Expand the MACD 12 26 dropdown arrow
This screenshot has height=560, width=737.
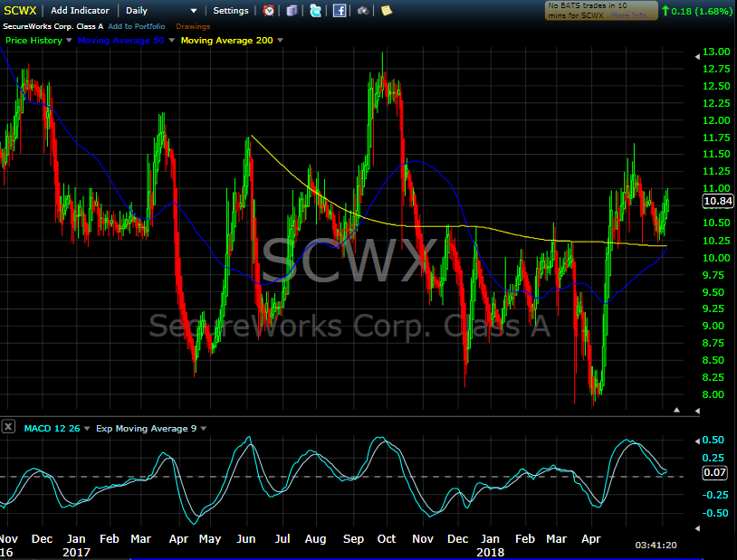coord(87,429)
